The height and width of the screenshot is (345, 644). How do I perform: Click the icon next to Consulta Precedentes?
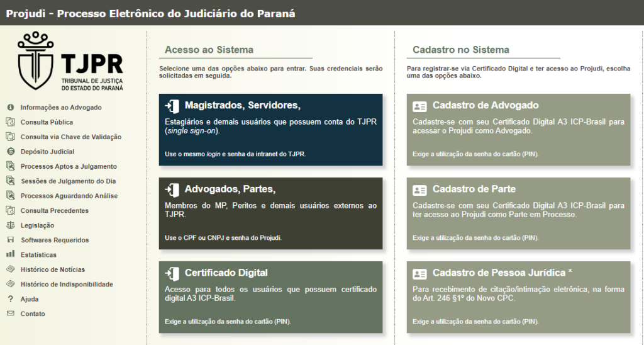click(10, 210)
